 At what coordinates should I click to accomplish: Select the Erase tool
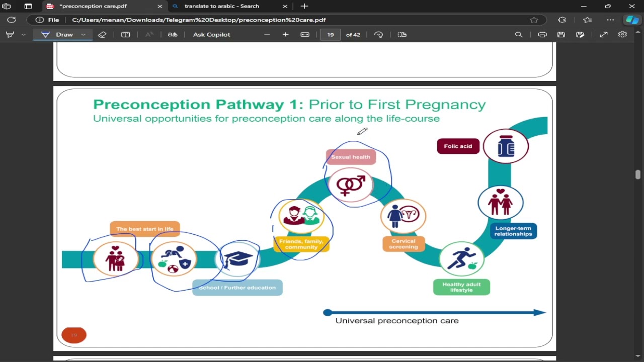pos(102,35)
